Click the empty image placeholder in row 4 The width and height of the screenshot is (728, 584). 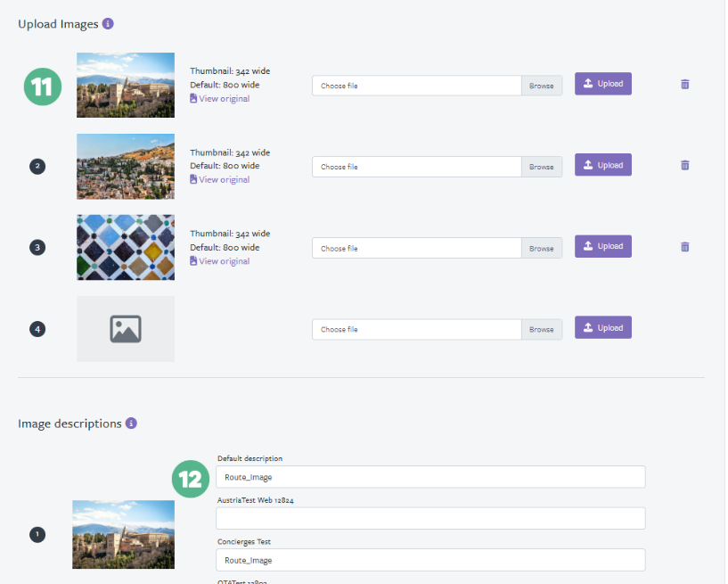(x=126, y=329)
